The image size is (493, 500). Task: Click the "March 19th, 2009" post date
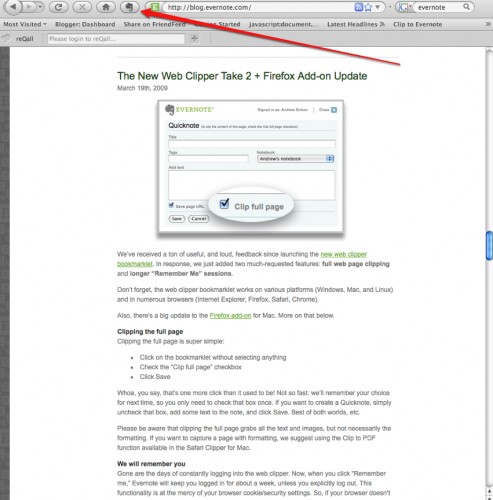[x=142, y=88]
